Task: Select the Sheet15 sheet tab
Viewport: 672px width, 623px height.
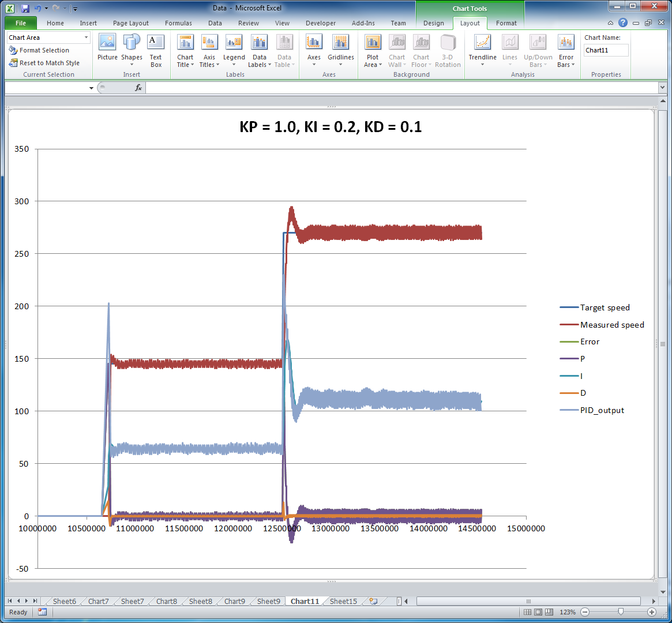Action: click(x=343, y=601)
